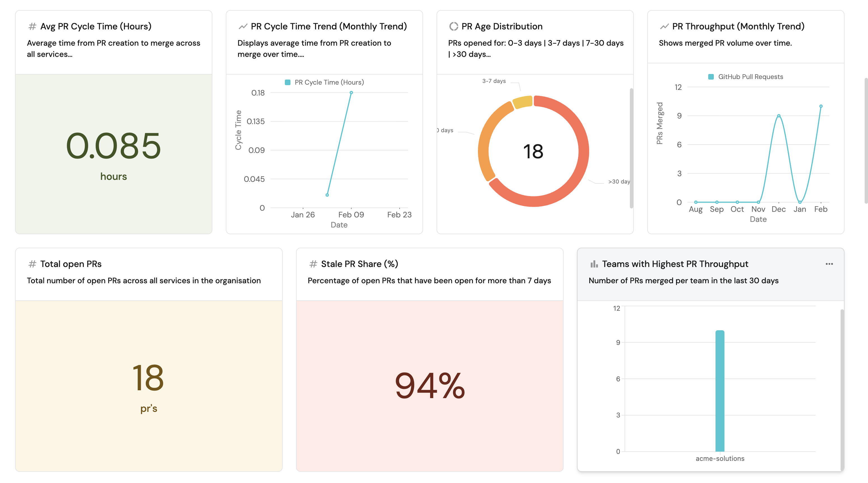Click the hash icon beside Total open PRs
This screenshot has width=868, height=483.
tap(32, 264)
